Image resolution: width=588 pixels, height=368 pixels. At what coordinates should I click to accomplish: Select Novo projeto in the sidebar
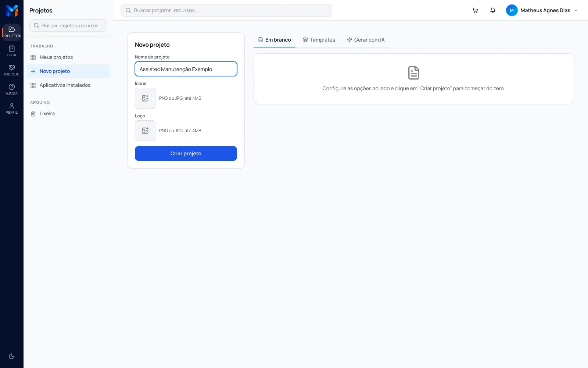click(68, 71)
